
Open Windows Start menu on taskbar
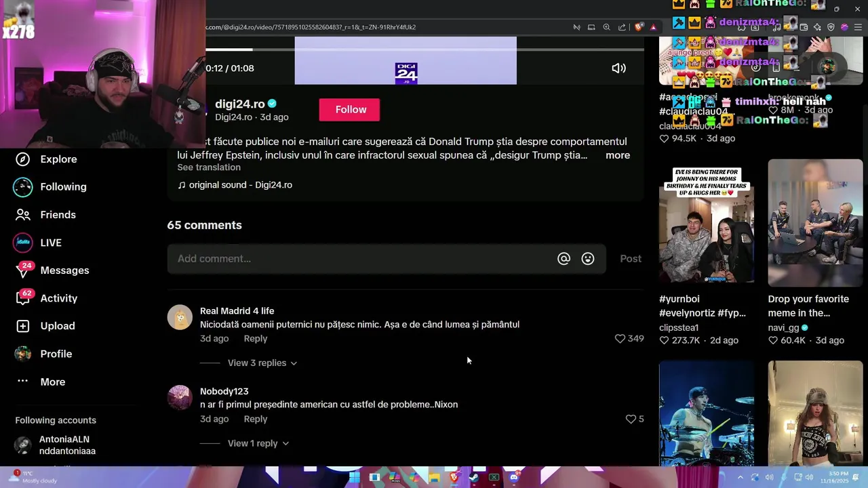tap(354, 477)
